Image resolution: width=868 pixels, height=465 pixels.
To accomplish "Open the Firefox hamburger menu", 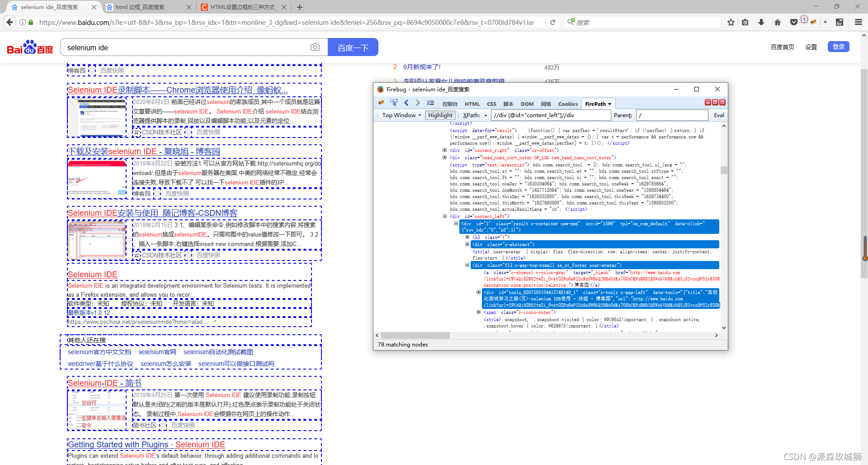I will pyautogui.click(x=858, y=22).
